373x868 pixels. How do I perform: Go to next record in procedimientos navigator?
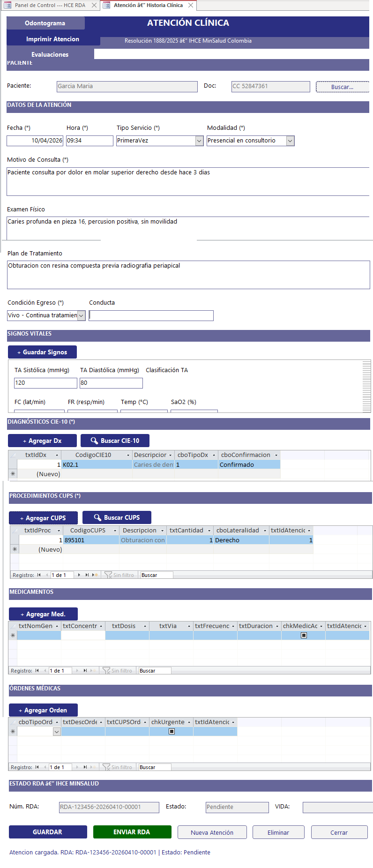79,575
